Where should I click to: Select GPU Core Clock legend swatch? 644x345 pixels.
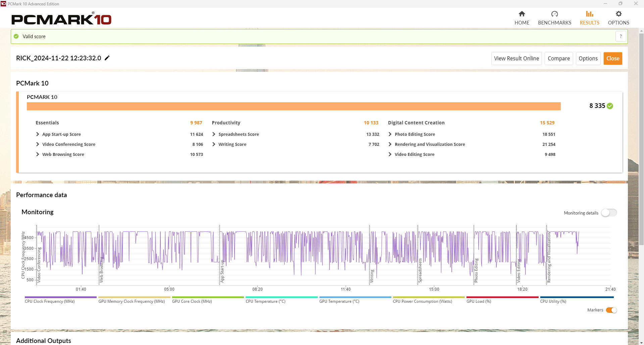208,297
